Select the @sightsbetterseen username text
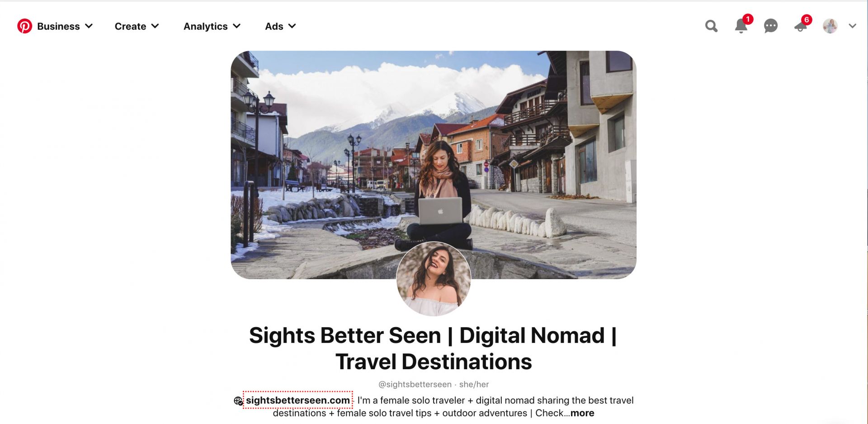 click(x=415, y=385)
